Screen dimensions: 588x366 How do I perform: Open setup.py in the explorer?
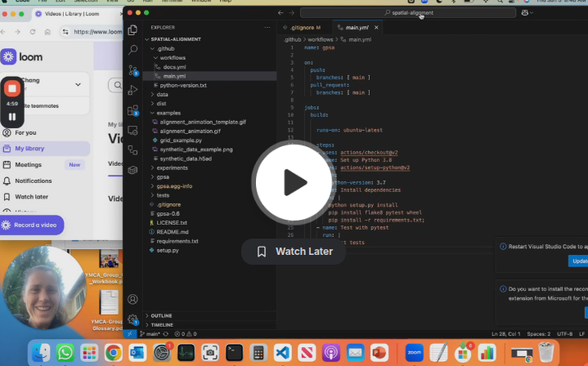click(x=168, y=250)
